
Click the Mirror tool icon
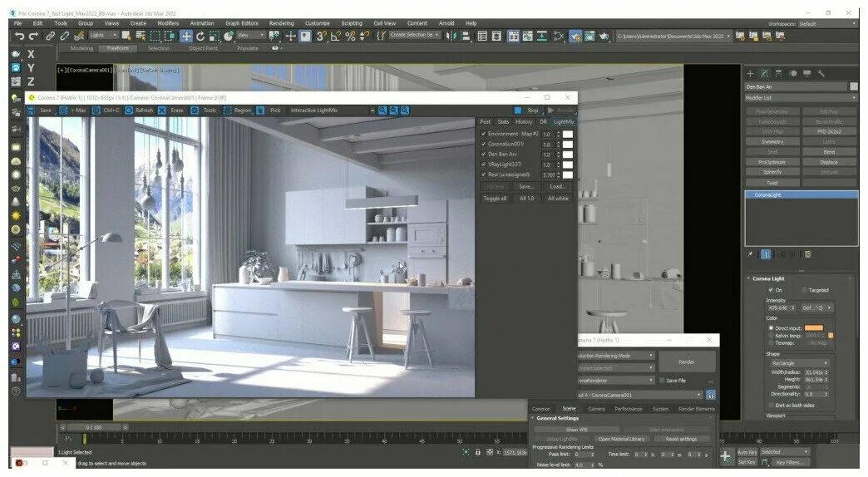451,36
